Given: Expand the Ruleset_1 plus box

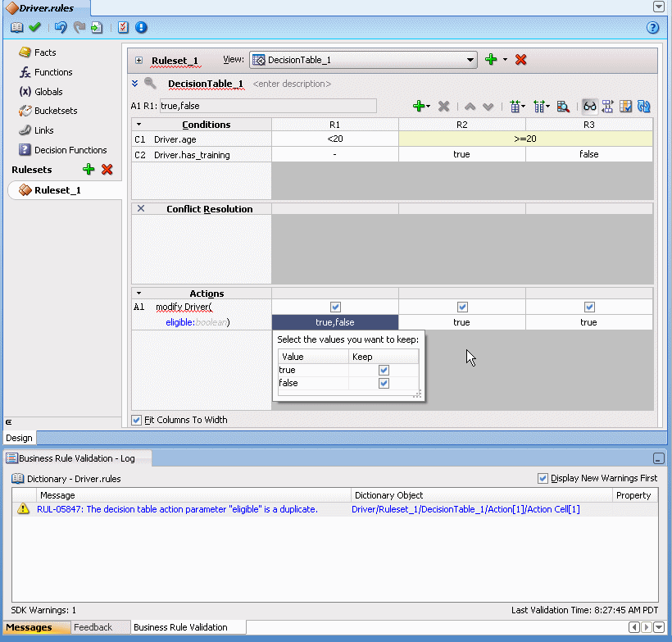Looking at the screenshot, I should pyautogui.click(x=138, y=61).
